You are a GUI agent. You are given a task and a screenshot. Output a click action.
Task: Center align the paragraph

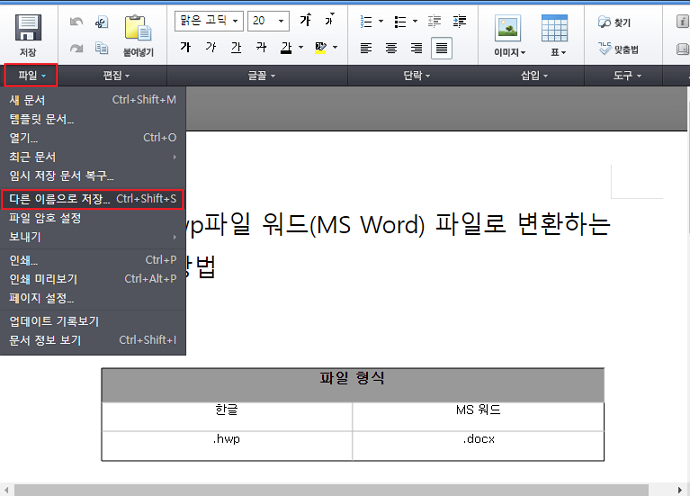tap(391, 48)
